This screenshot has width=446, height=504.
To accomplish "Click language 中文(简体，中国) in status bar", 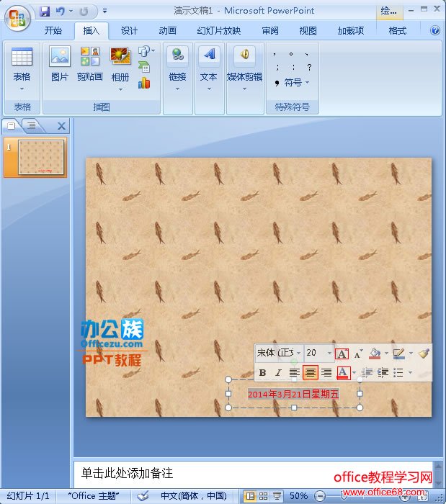I will coord(194,496).
